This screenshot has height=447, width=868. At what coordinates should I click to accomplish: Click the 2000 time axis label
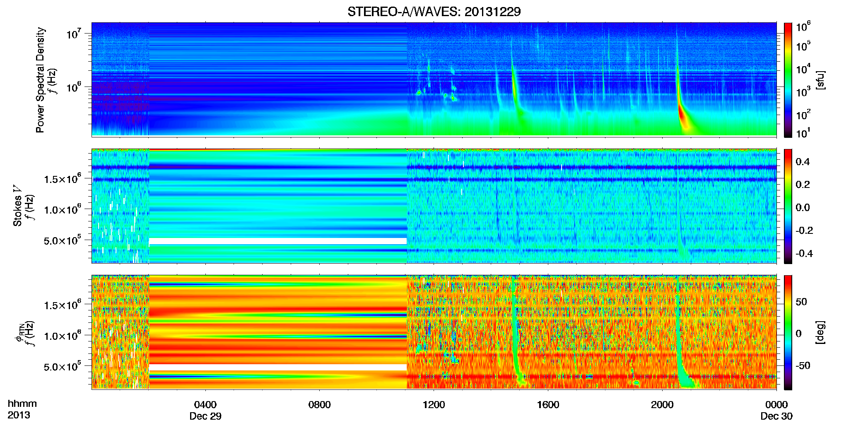tap(662, 405)
